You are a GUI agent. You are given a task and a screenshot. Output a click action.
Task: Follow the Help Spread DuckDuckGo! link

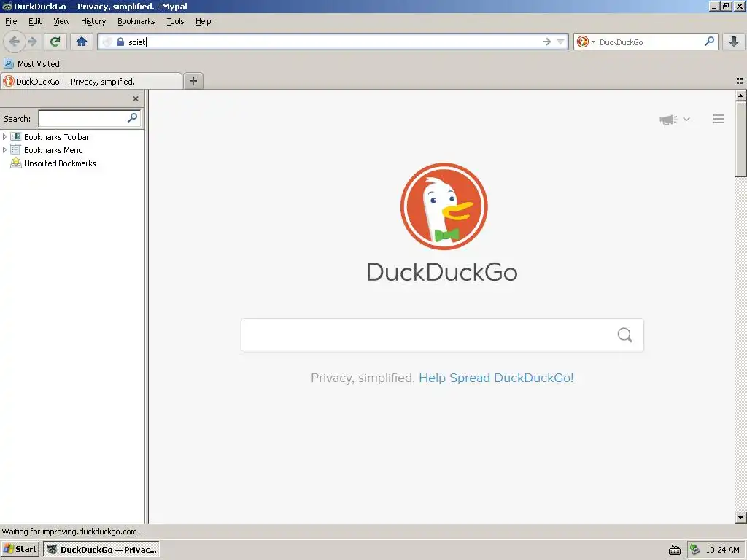(x=496, y=378)
